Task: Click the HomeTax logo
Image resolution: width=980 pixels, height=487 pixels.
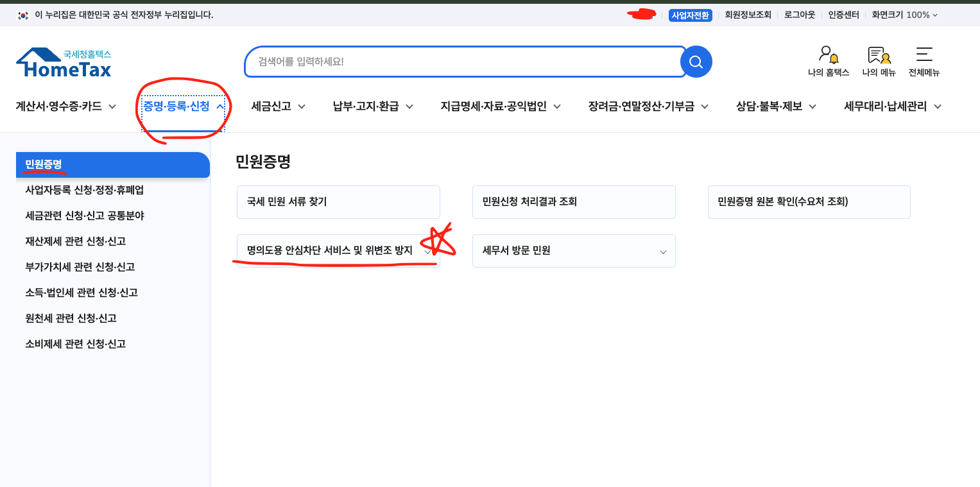Action: tap(64, 62)
